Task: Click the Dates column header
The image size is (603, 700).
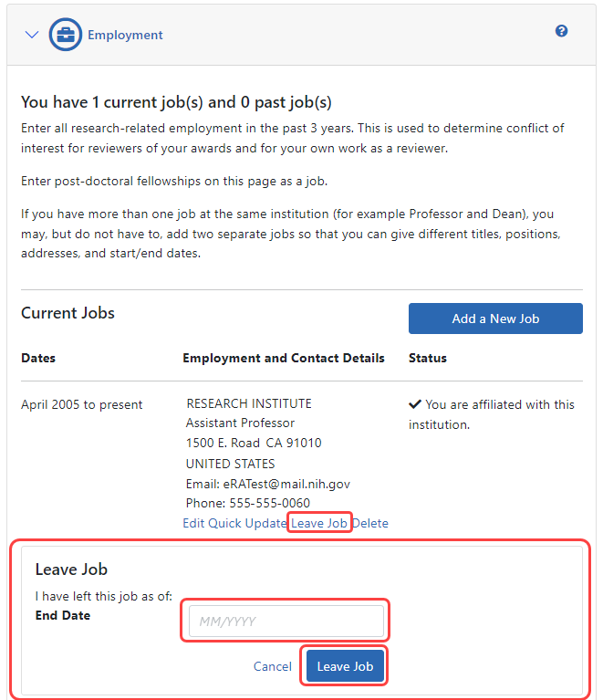Action: point(38,358)
